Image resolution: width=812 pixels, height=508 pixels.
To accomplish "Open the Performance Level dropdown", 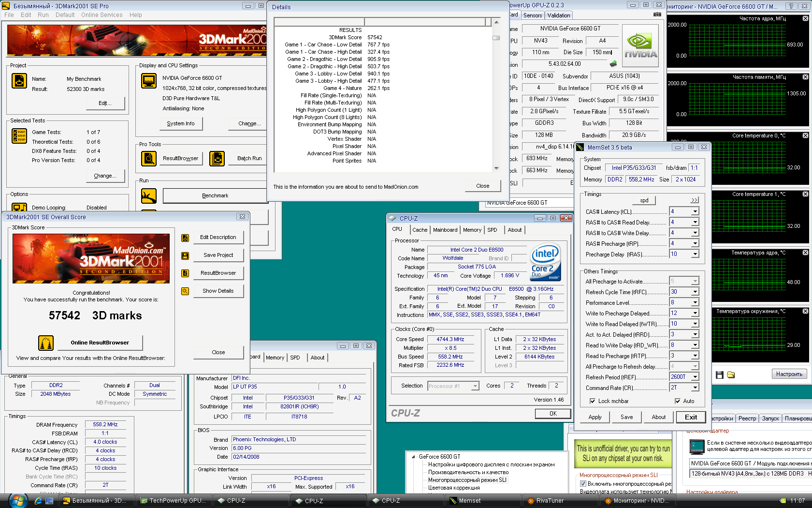I will pos(695,303).
